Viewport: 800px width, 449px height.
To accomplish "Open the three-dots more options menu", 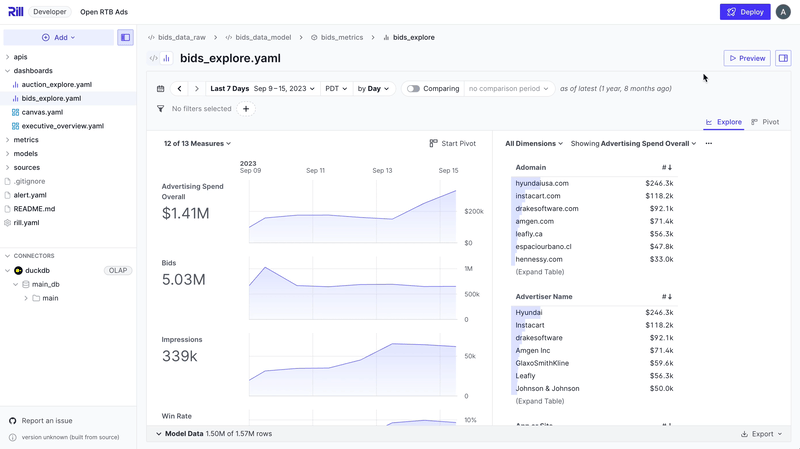I will pos(709,143).
